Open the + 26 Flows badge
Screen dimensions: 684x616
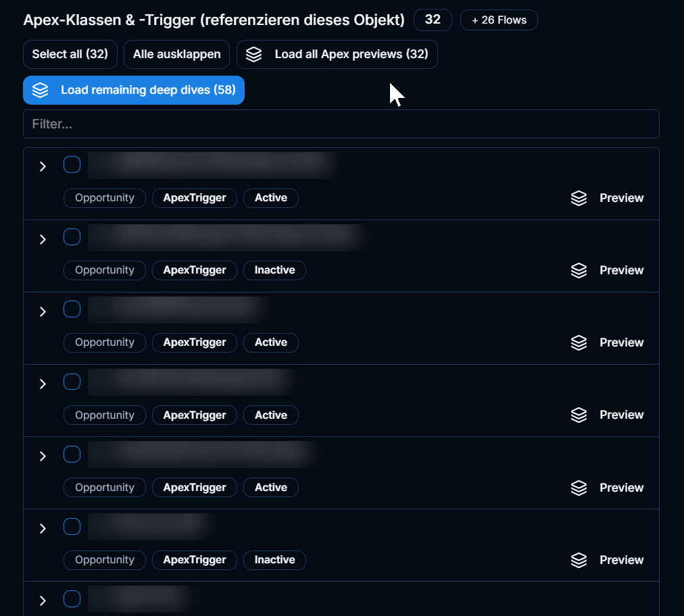(x=499, y=20)
